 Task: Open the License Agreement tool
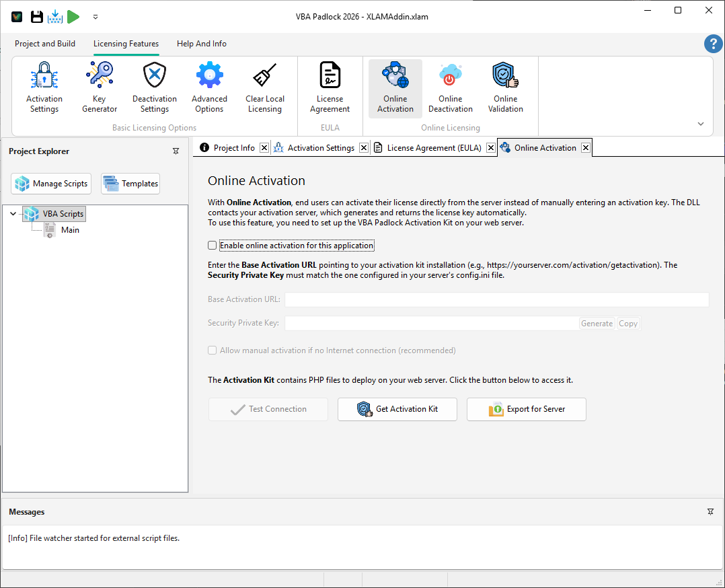pyautogui.click(x=330, y=86)
